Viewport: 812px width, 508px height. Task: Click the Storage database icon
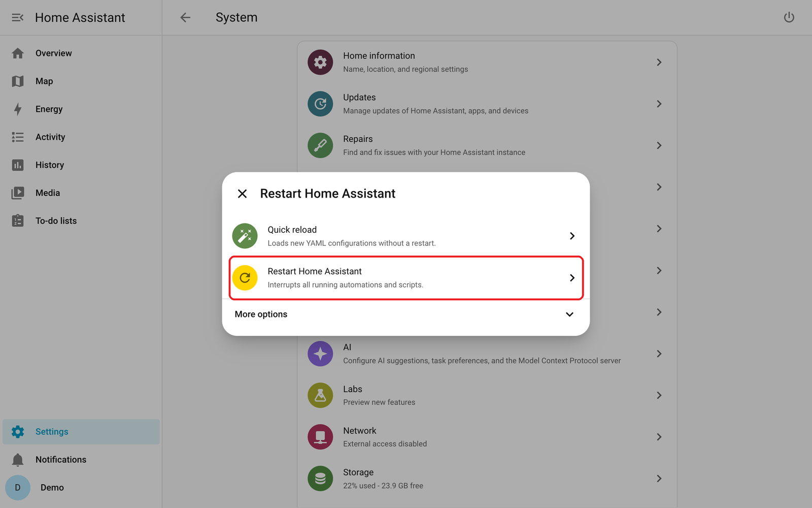coord(320,479)
